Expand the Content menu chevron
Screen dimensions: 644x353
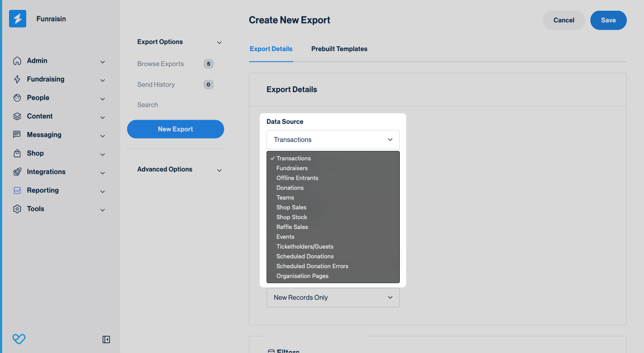click(103, 118)
